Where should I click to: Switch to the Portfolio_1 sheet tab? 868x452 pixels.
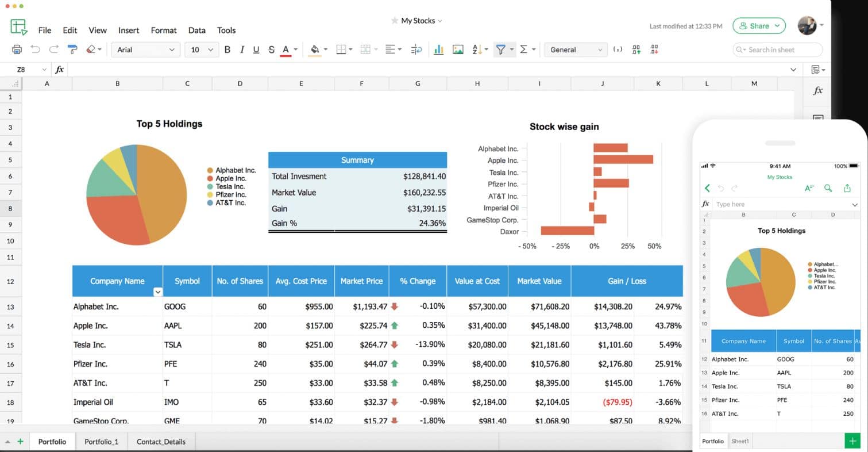point(101,442)
